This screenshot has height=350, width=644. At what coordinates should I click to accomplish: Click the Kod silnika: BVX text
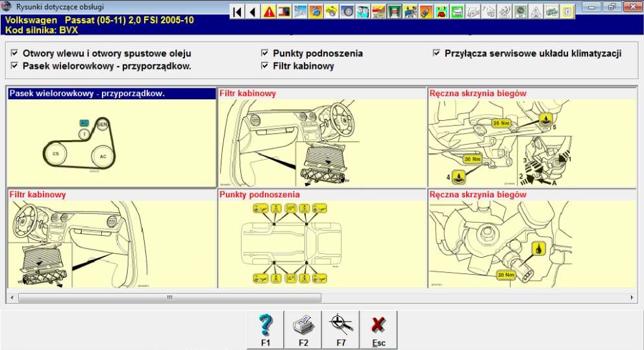(x=42, y=30)
